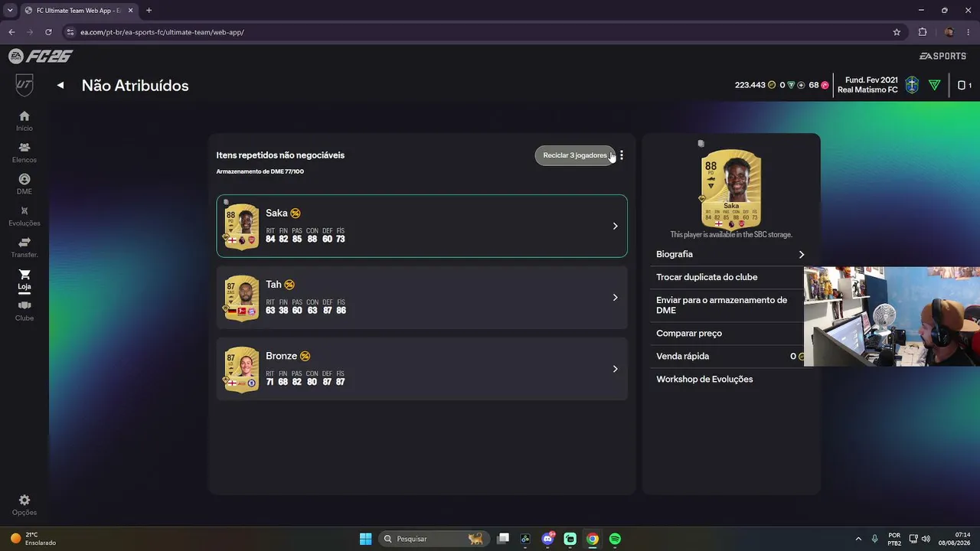Open a new browser tab
Screen dimensions: 980x551
149,11
